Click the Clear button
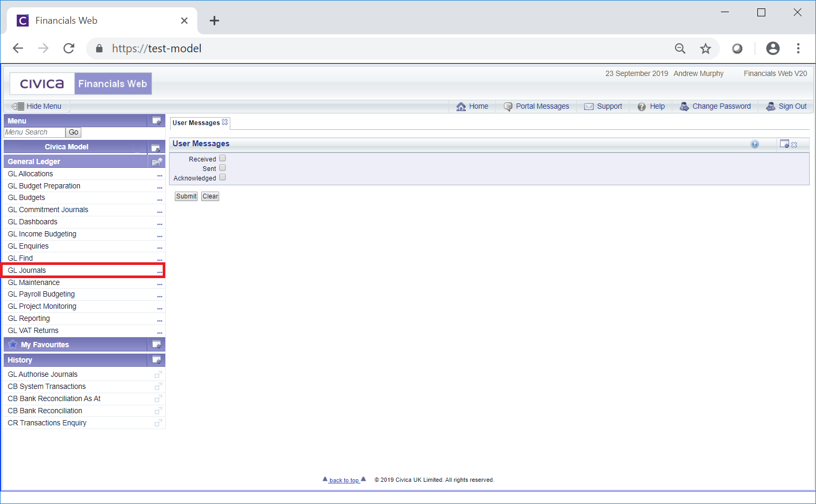Viewport: 816px width, 504px height. click(x=210, y=196)
